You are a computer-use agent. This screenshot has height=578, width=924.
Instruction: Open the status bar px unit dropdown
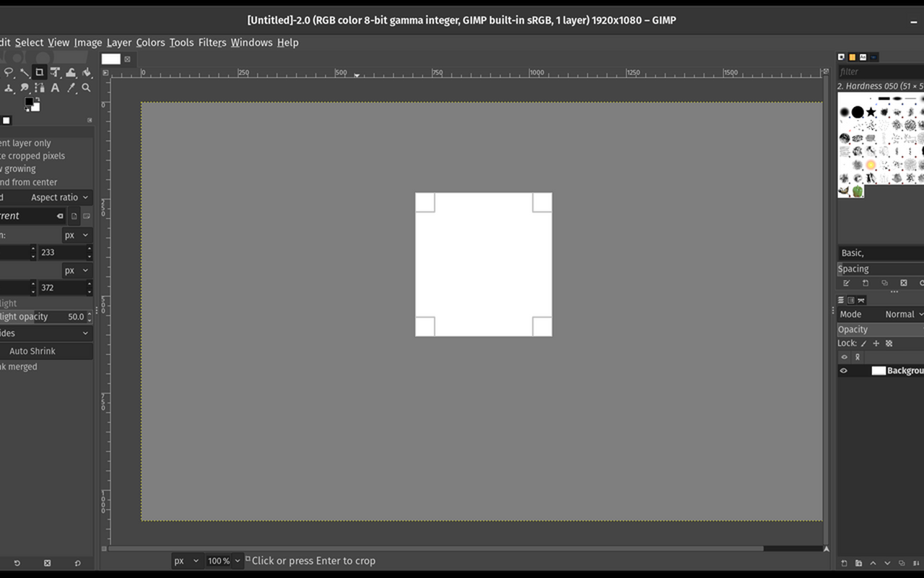[x=186, y=561]
